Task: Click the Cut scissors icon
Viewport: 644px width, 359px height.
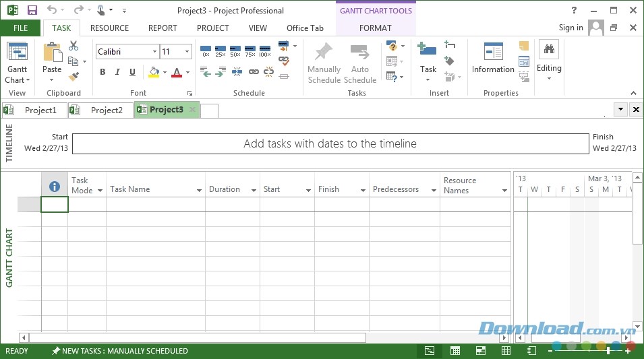Action: click(74, 46)
